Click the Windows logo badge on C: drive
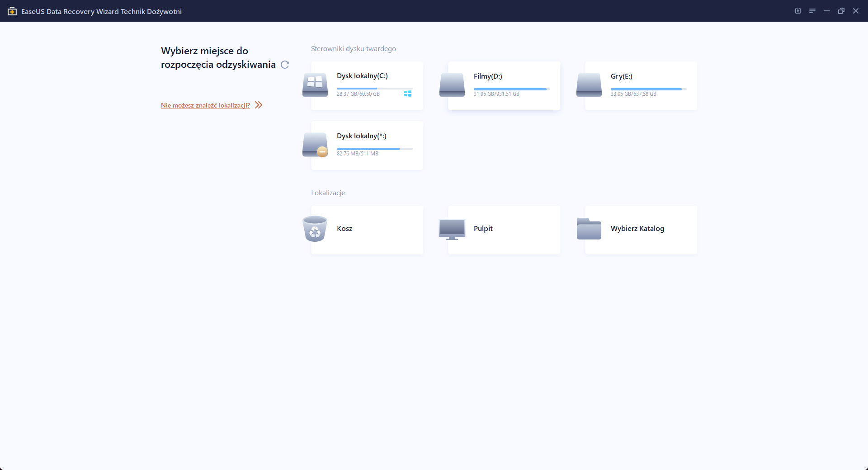Screen dimensions: 868x470 pos(408,94)
